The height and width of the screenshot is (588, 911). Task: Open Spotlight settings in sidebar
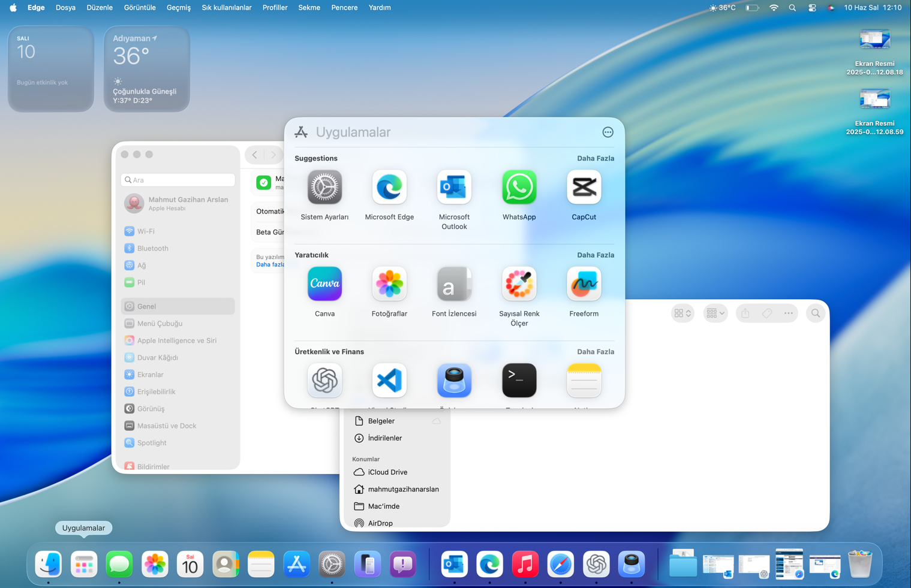(178, 443)
